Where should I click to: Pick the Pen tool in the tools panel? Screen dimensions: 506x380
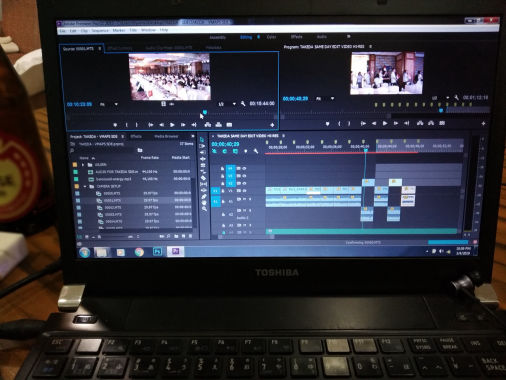(x=204, y=197)
